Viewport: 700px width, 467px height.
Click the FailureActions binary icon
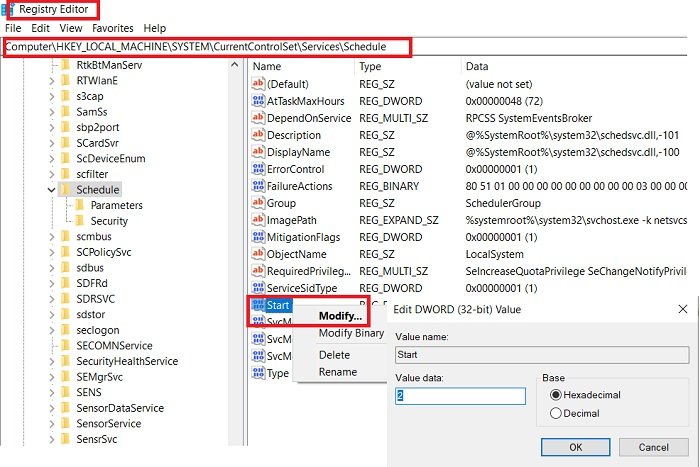point(258,186)
